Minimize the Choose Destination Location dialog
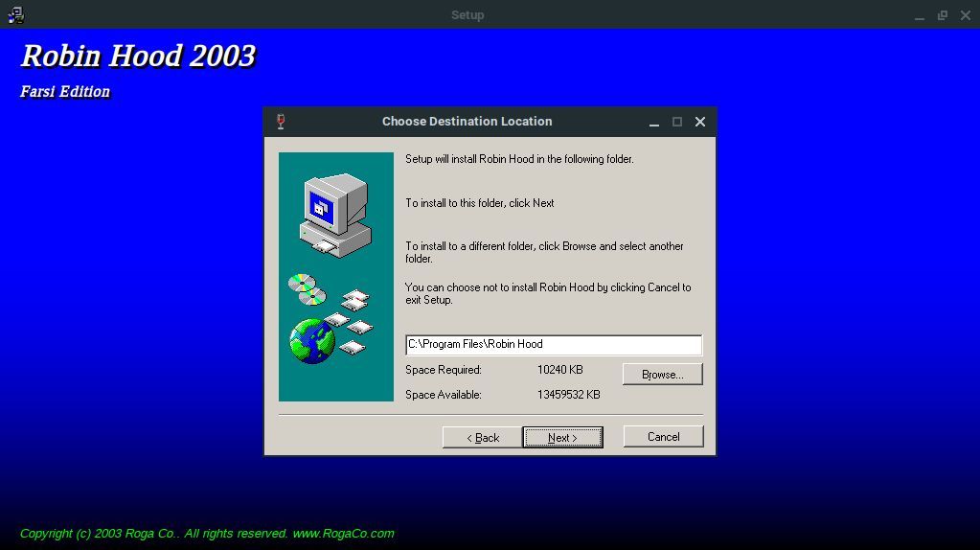This screenshot has height=550, width=980. (x=654, y=122)
